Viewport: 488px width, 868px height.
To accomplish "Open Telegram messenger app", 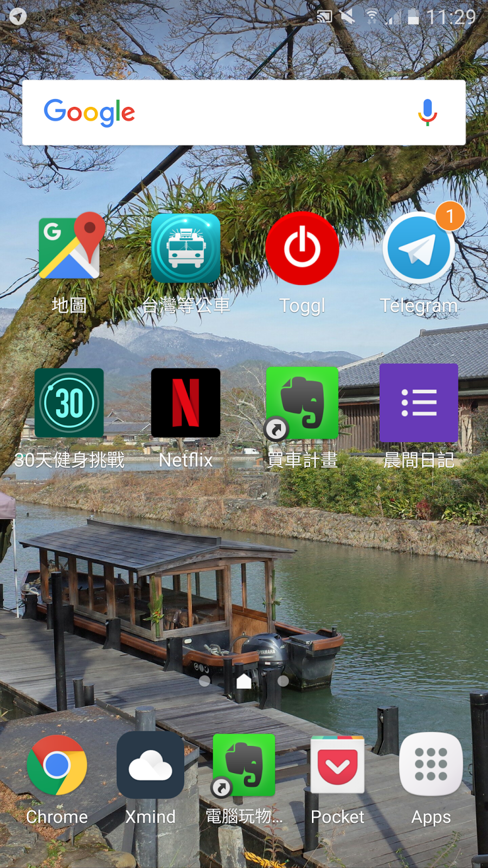I will click(419, 248).
